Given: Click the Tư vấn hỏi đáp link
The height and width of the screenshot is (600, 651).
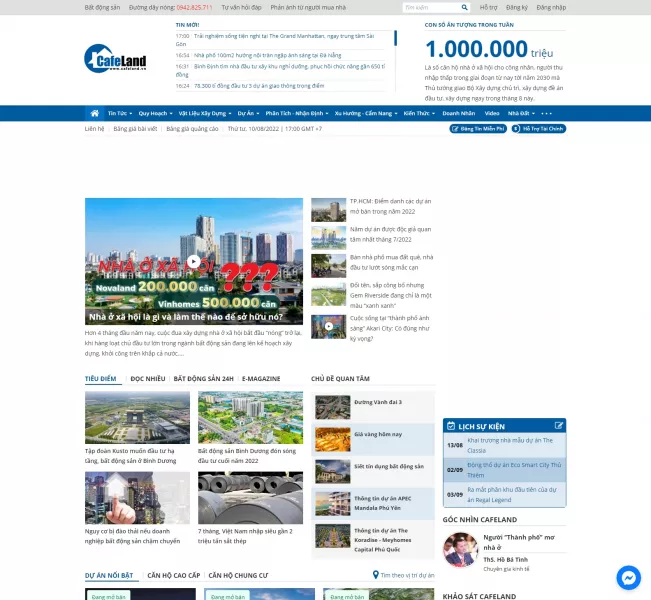Looking at the screenshot, I should click(x=241, y=7).
